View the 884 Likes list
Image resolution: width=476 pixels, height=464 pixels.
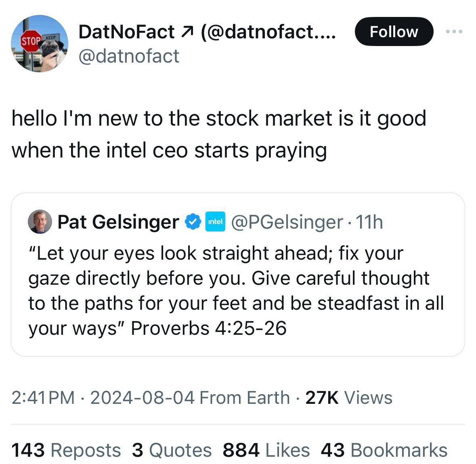tap(266, 450)
